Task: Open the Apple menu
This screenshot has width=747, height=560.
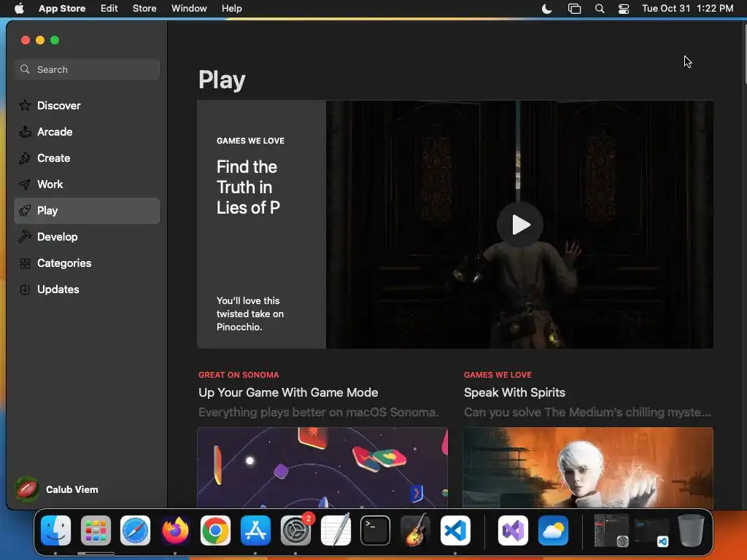Action: [19, 8]
